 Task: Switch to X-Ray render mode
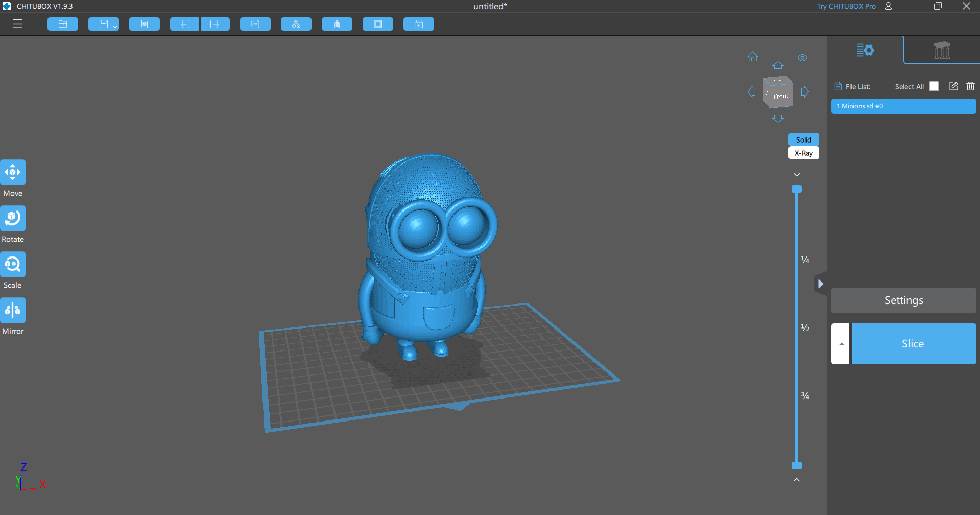point(803,153)
